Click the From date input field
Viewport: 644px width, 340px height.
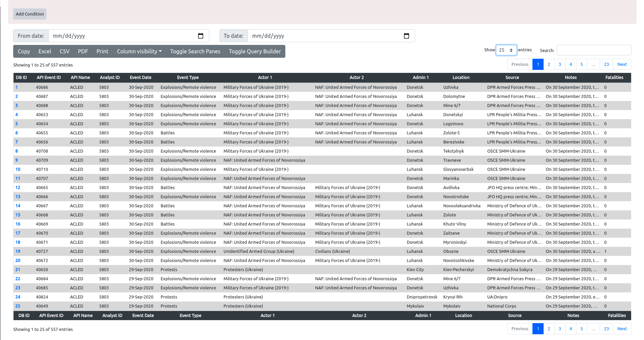(128, 36)
